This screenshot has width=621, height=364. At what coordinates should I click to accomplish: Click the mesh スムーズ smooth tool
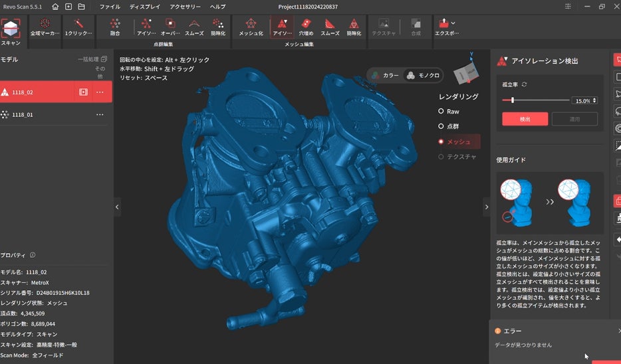click(x=330, y=27)
